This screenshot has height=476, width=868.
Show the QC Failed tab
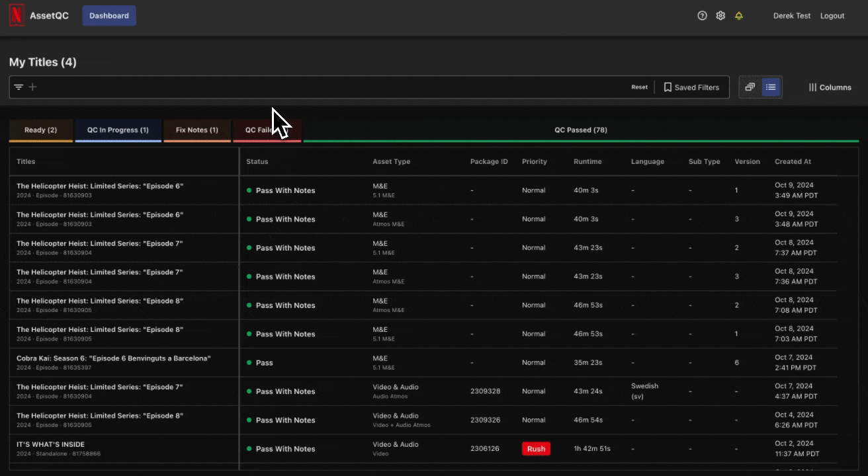267,130
